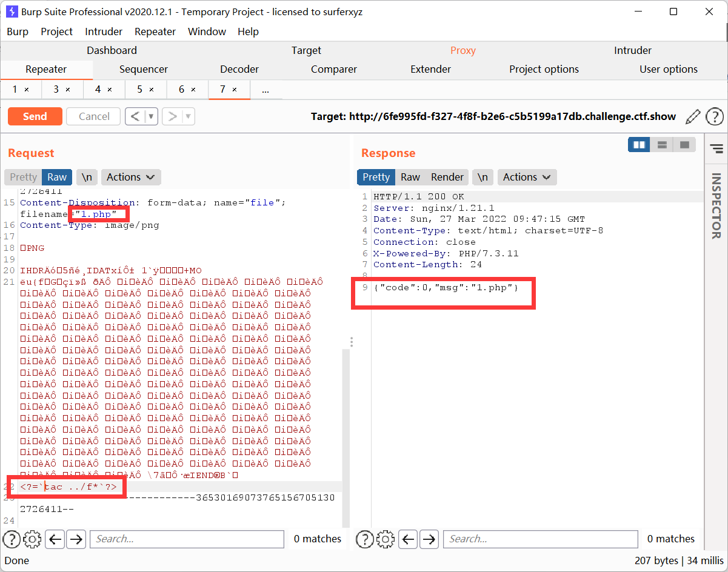The height and width of the screenshot is (572, 728).
Task: Go forward to next request
Action: coord(172,116)
